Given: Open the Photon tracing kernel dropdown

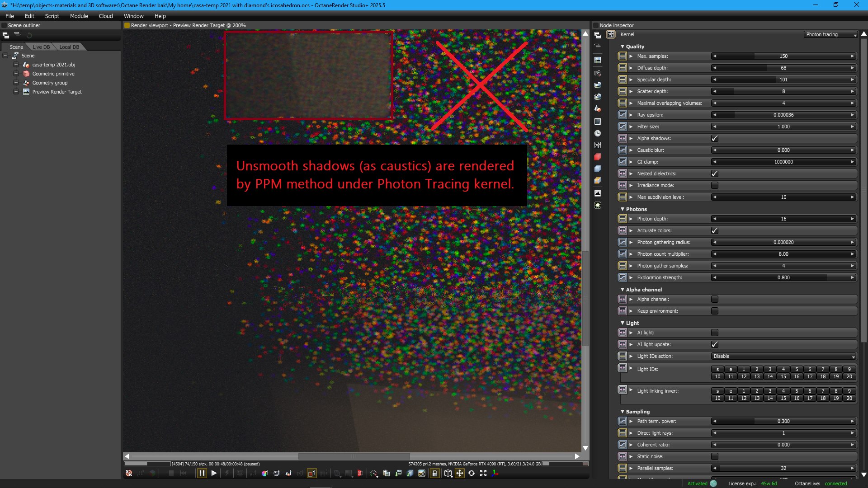Looking at the screenshot, I should click(830, 34).
